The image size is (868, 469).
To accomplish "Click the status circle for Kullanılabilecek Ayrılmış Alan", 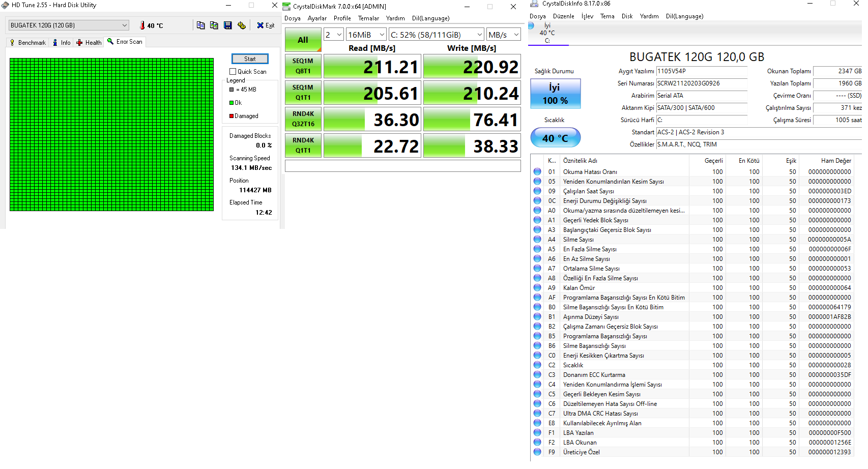I will click(537, 423).
